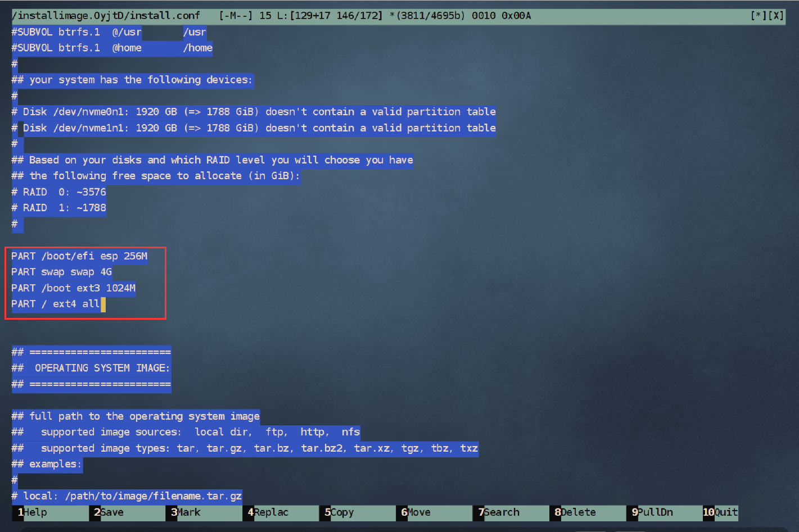The width and height of the screenshot is (799, 532).
Task: Click the file path install.conf in title bar
Action: click(106, 16)
